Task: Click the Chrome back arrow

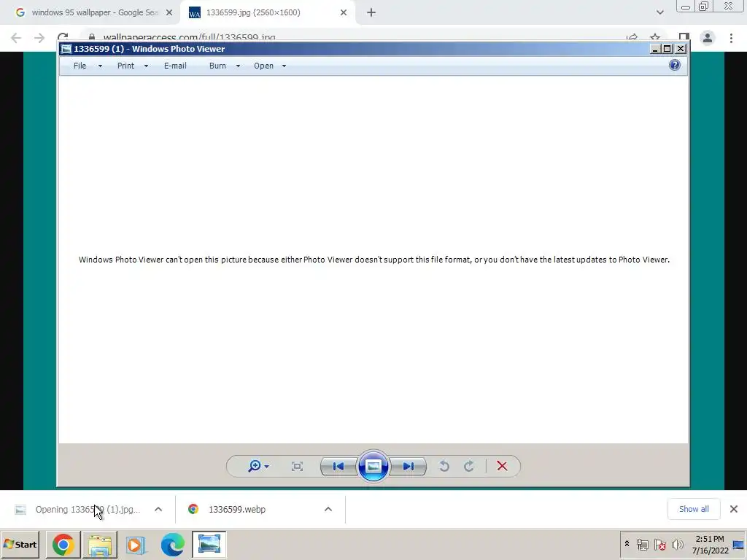Action: [16, 38]
